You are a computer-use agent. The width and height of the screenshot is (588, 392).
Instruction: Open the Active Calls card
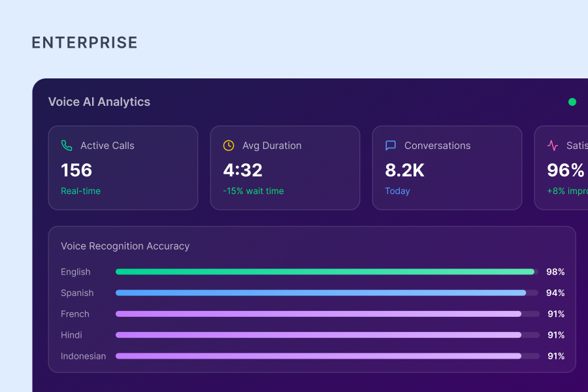coord(123,168)
